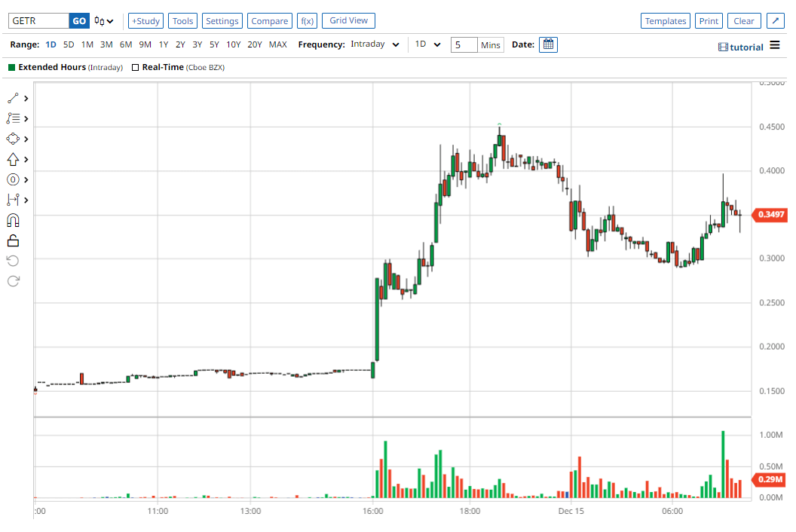The width and height of the screenshot is (796, 532).
Task: Open the hamburger menu beside tutorial
Action: coord(775,45)
